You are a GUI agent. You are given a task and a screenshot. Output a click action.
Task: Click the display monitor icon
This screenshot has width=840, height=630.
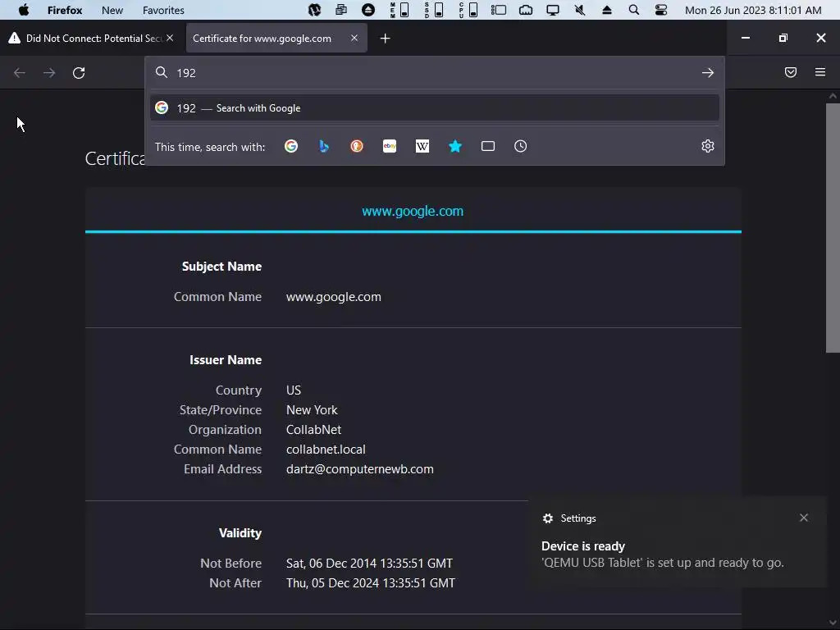552,10
